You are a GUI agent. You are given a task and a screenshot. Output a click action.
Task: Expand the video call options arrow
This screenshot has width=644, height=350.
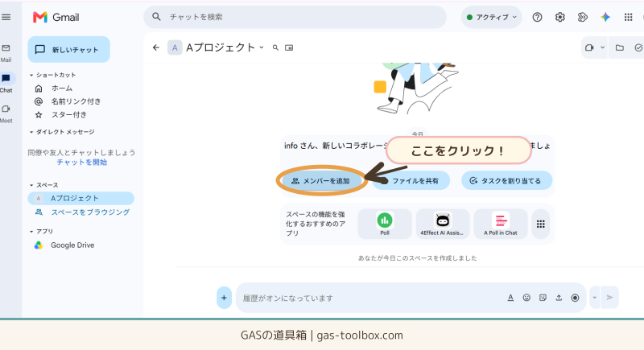(x=602, y=47)
